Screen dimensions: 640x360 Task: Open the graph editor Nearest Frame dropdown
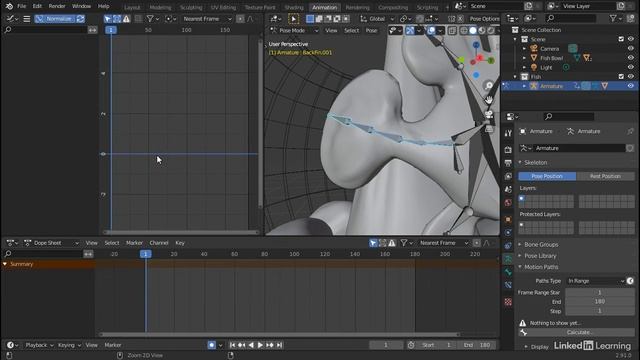[207, 19]
